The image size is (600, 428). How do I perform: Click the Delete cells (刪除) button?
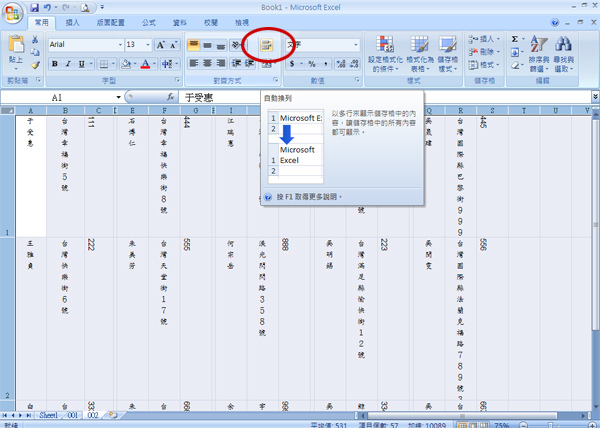tap(484, 52)
